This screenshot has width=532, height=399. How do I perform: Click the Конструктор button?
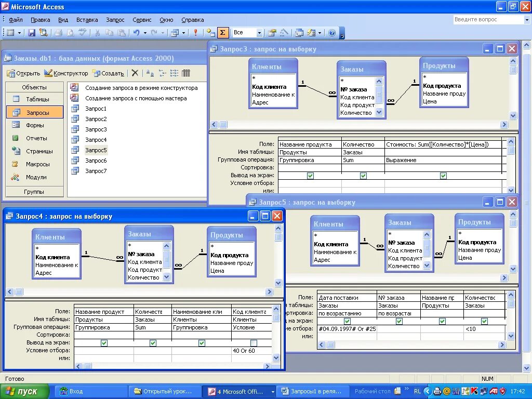(x=66, y=73)
